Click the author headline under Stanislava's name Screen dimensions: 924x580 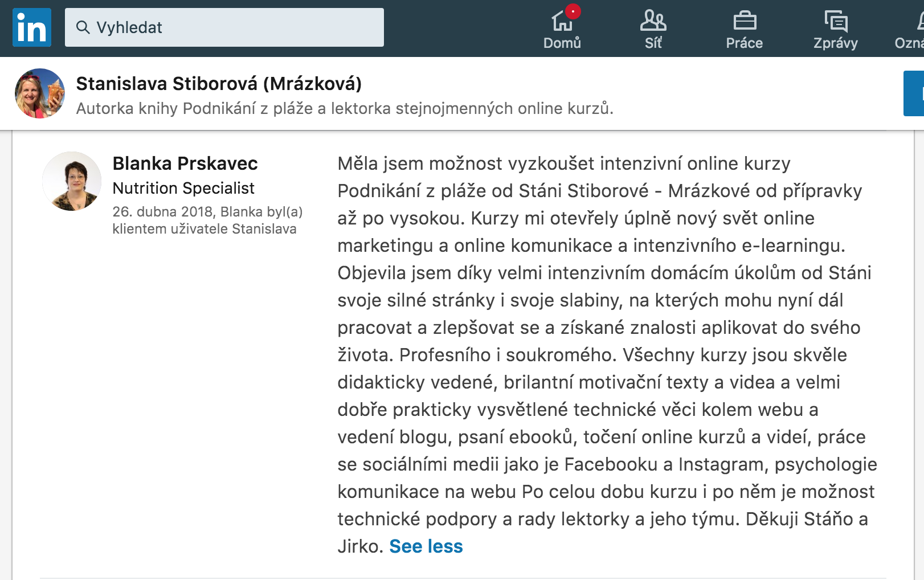345,108
